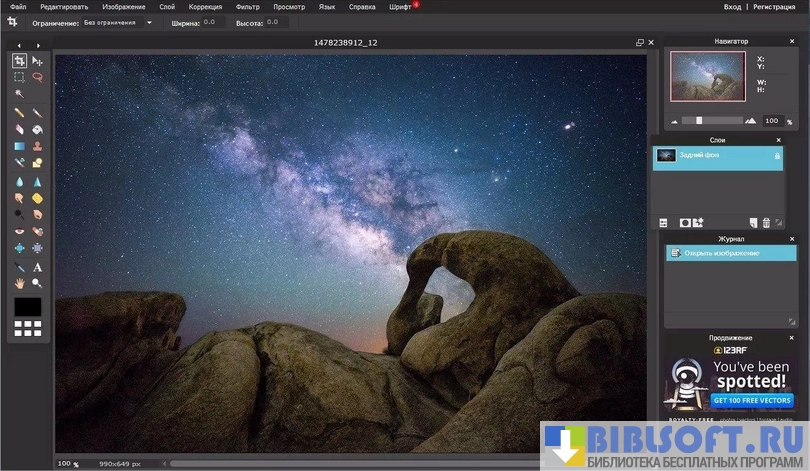
Task: Select the Move tool
Action: (37, 61)
